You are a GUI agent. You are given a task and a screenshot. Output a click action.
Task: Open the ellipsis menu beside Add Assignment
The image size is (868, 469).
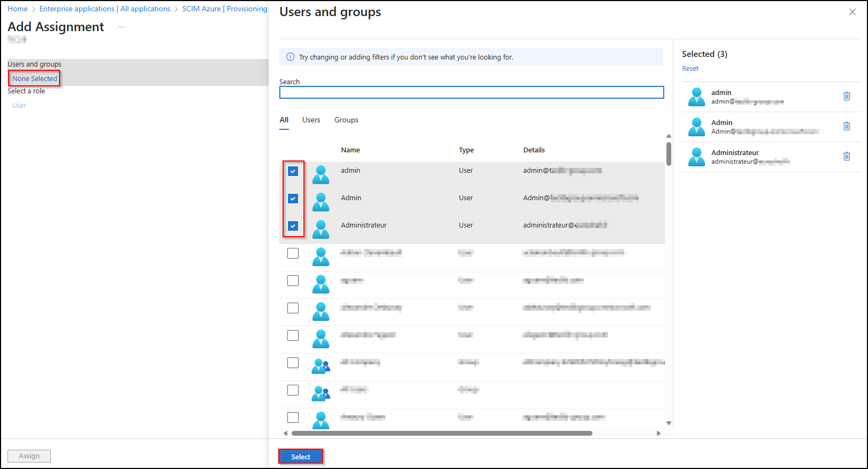[121, 27]
